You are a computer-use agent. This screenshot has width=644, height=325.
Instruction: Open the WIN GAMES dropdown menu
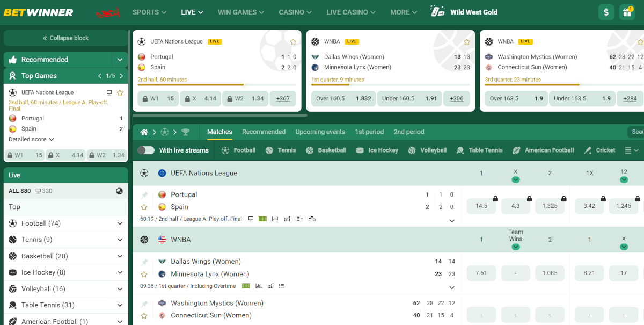pyautogui.click(x=241, y=12)
